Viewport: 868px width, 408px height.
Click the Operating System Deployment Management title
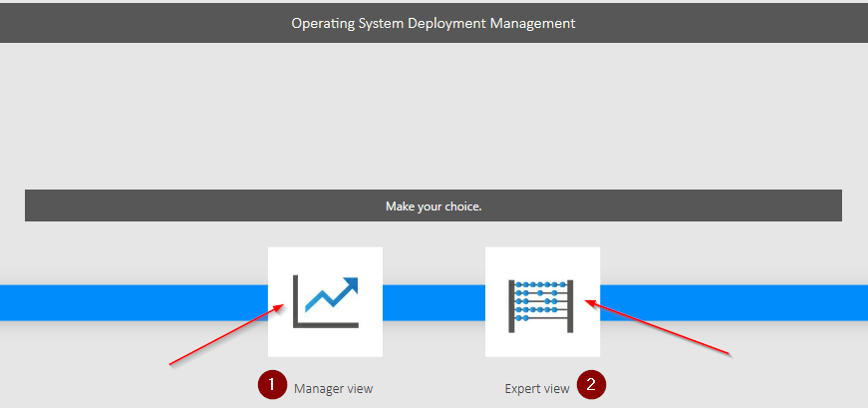click(433, 22)
